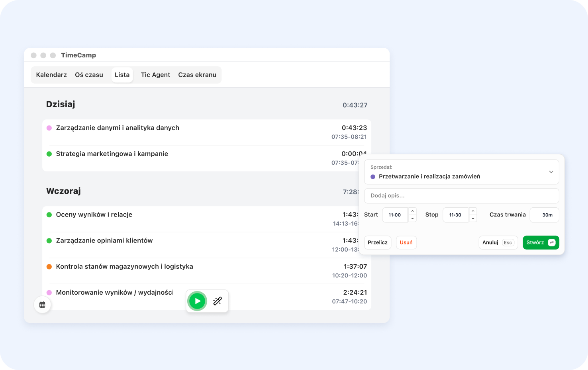Image resolution: width=588 pixels, height=370 pixels.
Task: Increase Stop time with up arrow
Action: [x=473, y=211]
